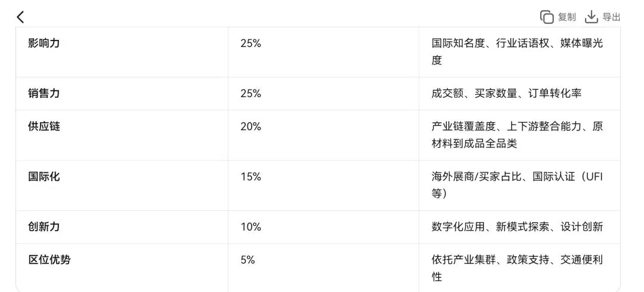The height and width of the screenshot is (292, 644).
Task: Click the copy icon next to 复制
Action: click(547, 17)
